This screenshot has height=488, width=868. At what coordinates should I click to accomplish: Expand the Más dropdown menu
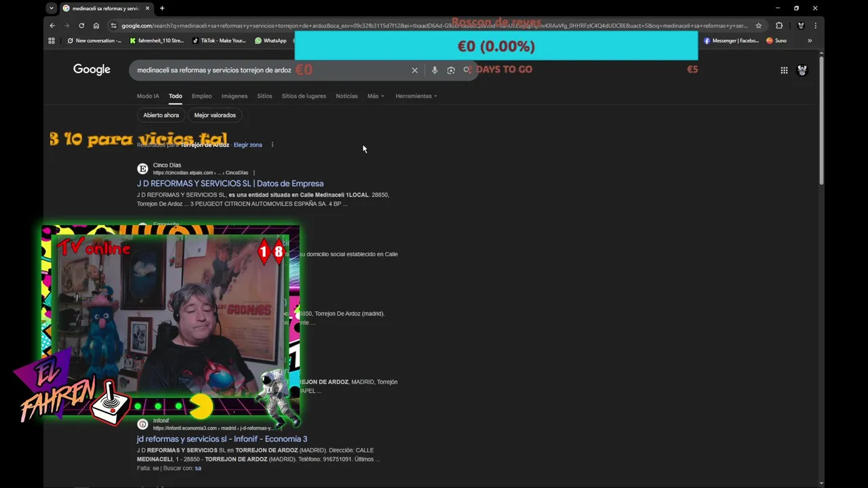pos(376,96)
